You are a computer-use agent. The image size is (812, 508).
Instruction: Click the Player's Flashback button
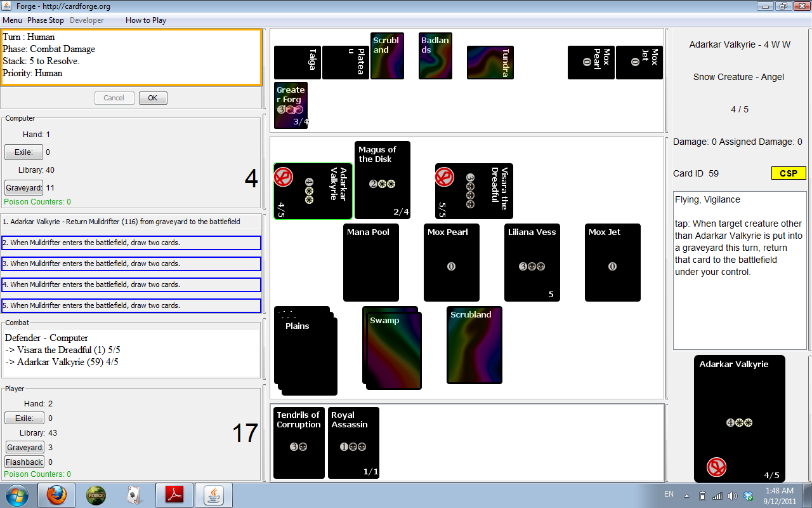(24, 462)
